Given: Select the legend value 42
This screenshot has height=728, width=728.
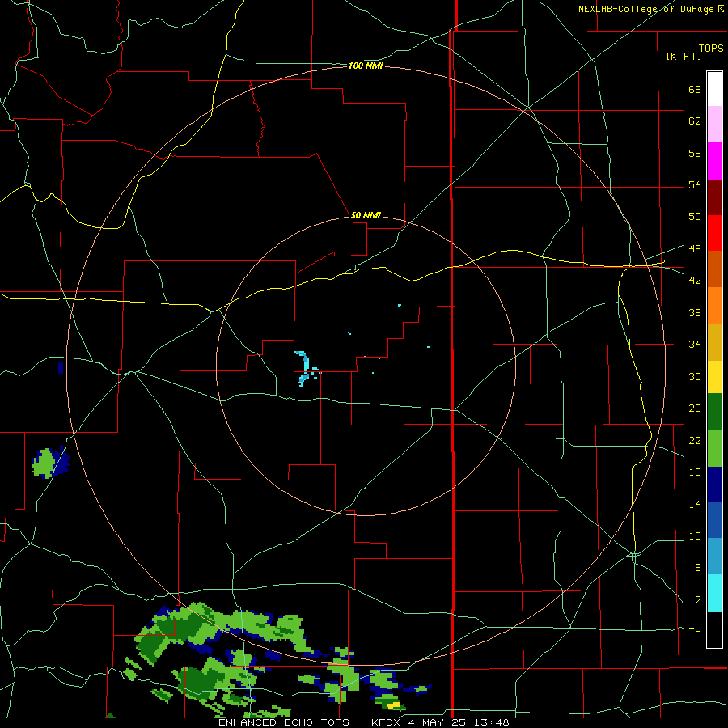Looking at the screenshot, I should (x=695, y=280).
